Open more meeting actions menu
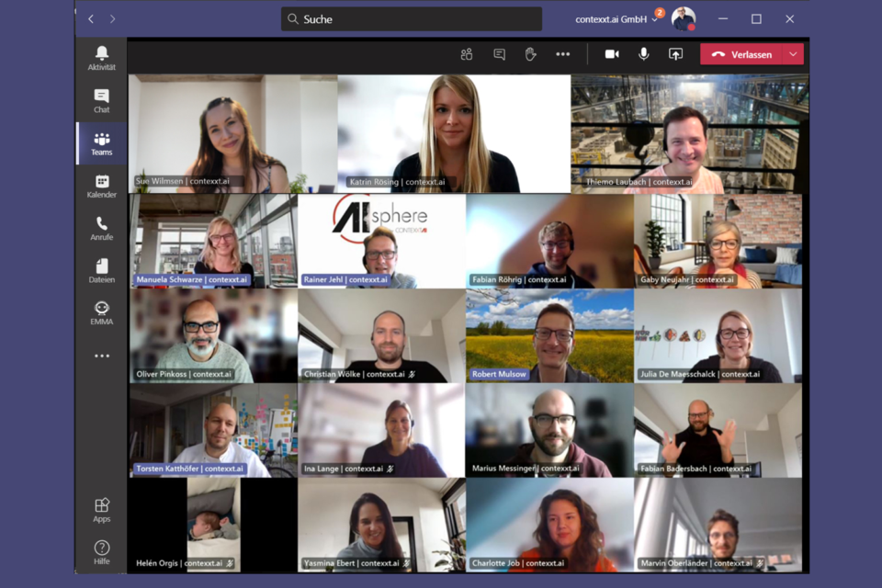 (x=562, y=54)
